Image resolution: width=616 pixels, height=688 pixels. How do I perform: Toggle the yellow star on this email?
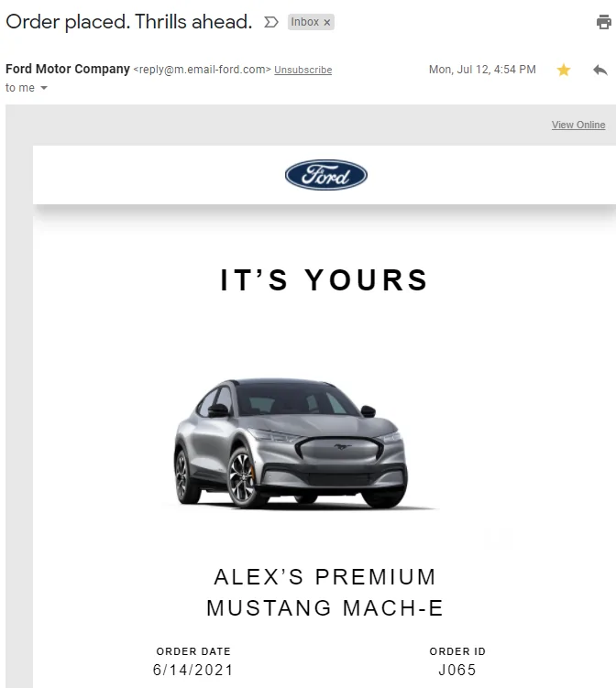pyautogui.click(x=564, y=70)
